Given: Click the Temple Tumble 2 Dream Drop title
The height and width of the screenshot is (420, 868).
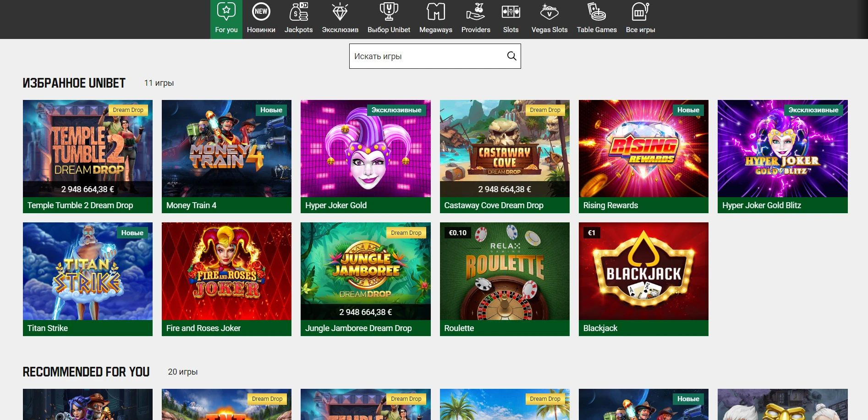Looking at the screenshot, I should point(80,205).
